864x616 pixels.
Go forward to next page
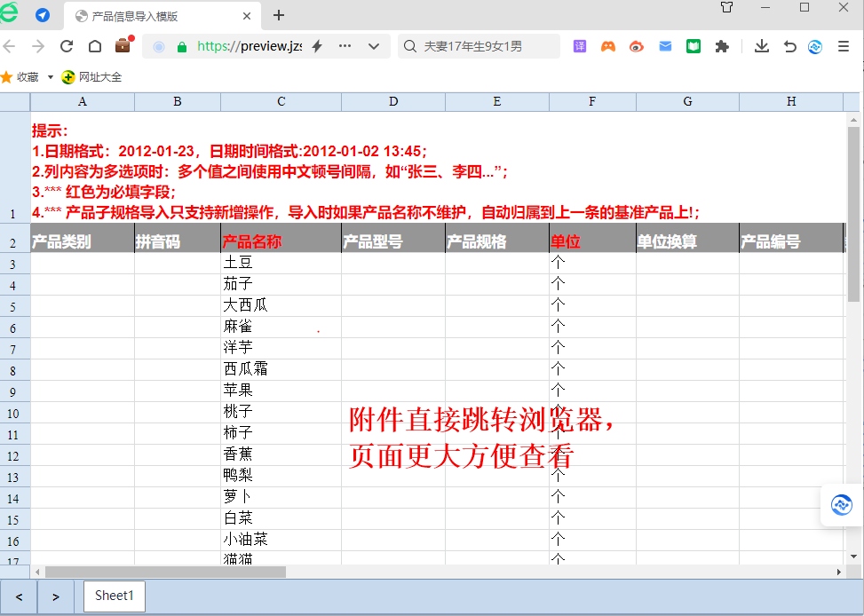[x=38, y=46]
